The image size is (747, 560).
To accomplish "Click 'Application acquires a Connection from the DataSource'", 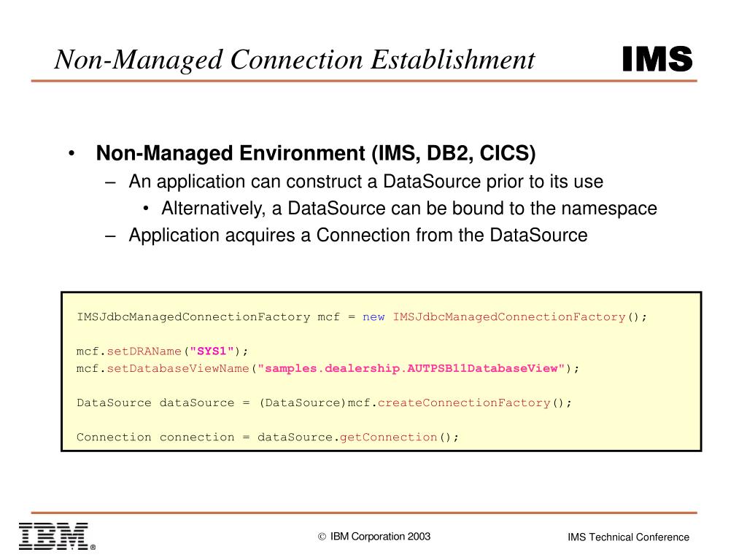I will pyautogui.click(x=358, y=236).
